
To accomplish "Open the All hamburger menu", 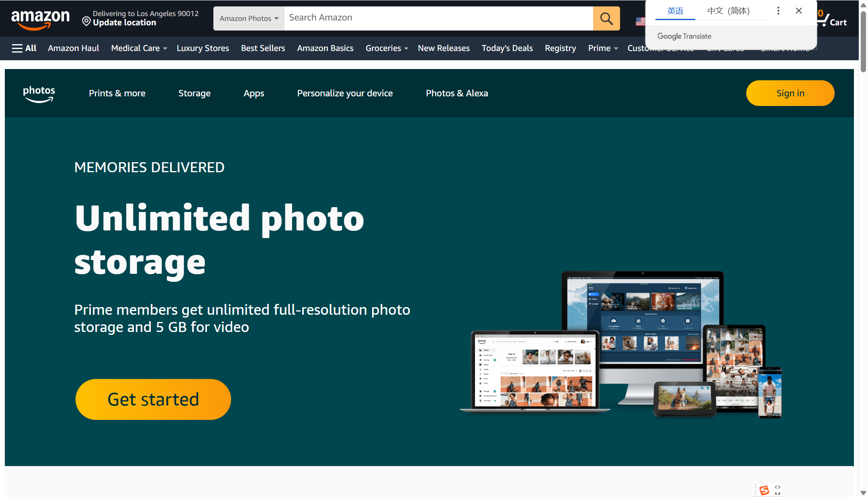I will pyautogui.click(x=24, y=48).
